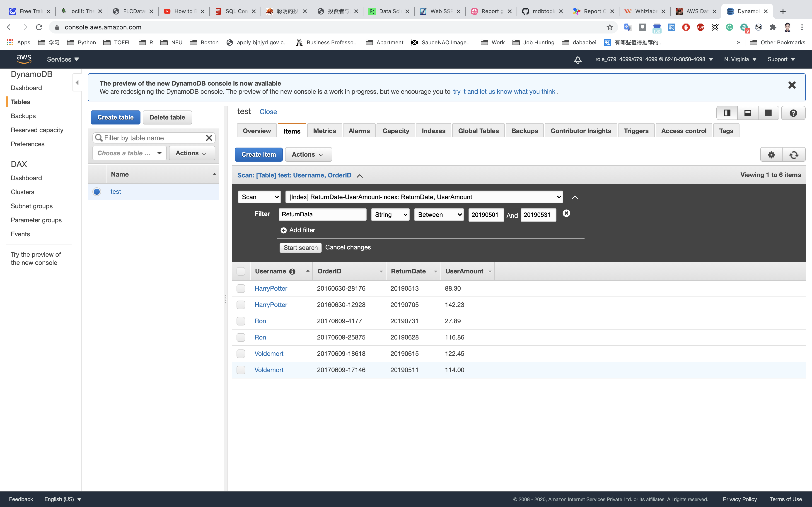
Task: Refresh the items list
Action: [x=794, y=155]
